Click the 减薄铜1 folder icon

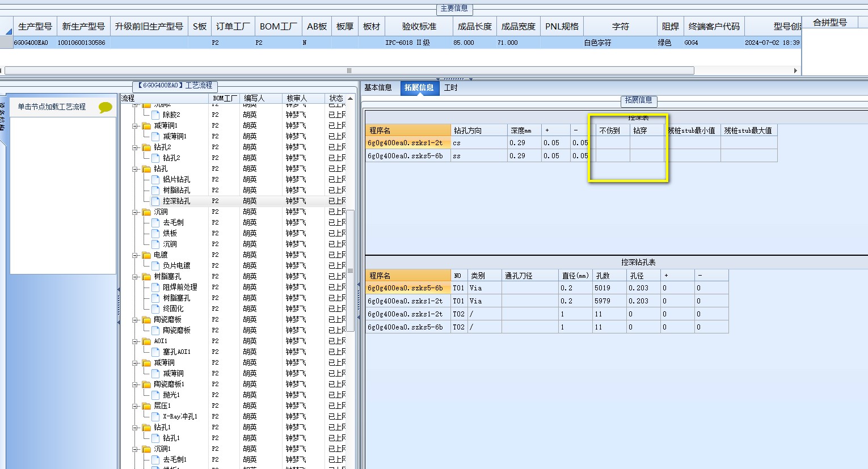click(x=146, y=126)
